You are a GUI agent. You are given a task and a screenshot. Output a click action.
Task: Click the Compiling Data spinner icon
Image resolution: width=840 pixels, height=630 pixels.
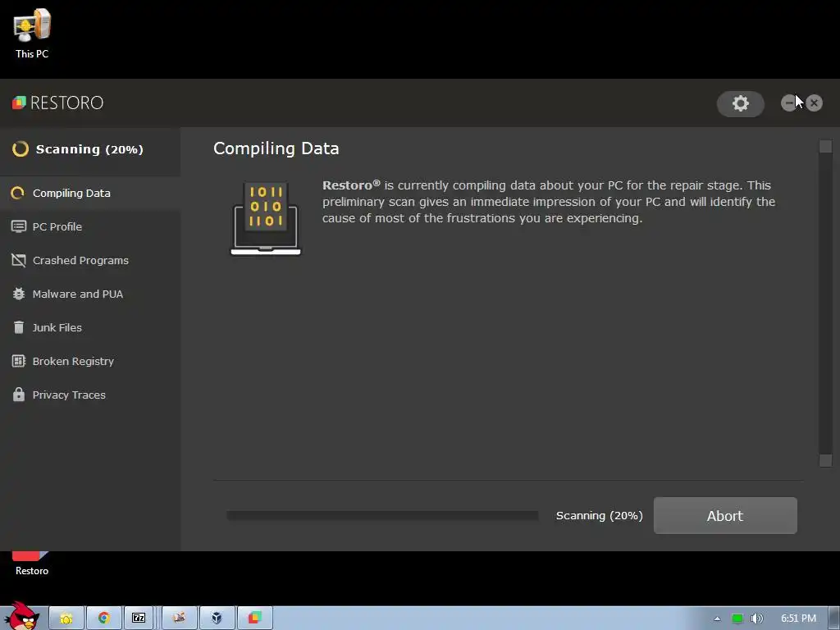tap(18, 193)
